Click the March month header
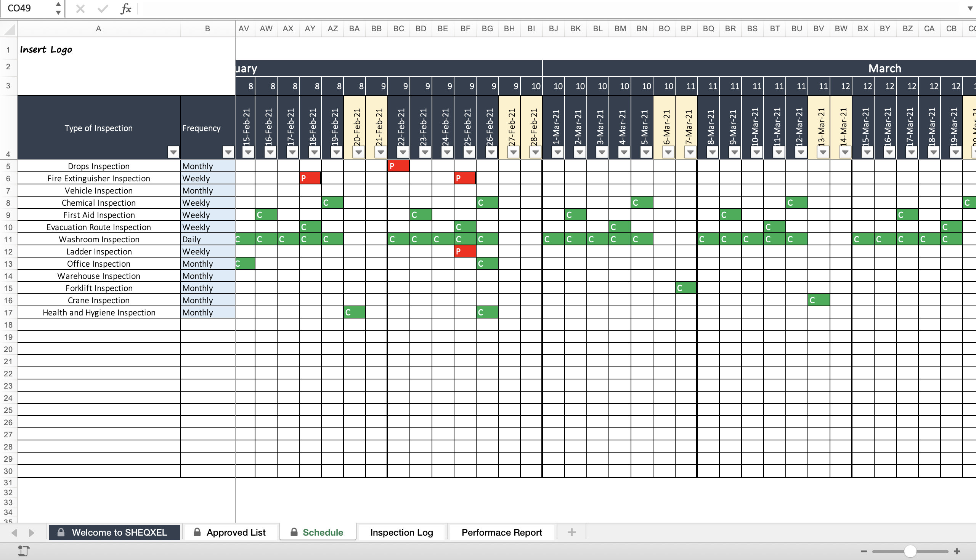The image size is (976, 560). [759, 68]
